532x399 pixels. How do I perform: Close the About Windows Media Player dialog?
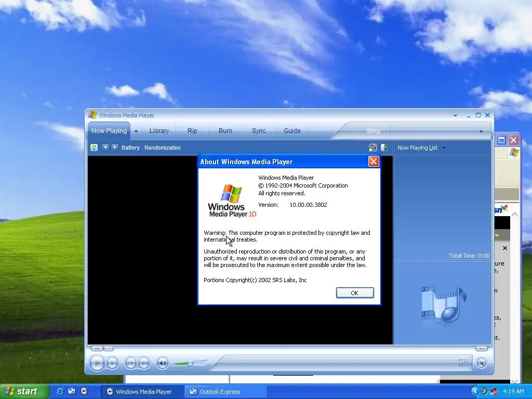coord(374,162)
